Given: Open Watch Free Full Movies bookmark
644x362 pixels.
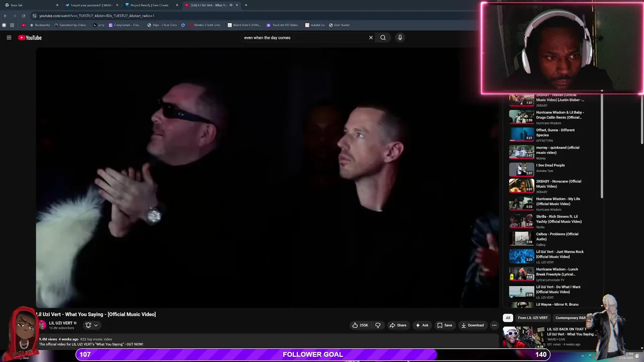Looking at the screenshot, I should tap(245, 25).
